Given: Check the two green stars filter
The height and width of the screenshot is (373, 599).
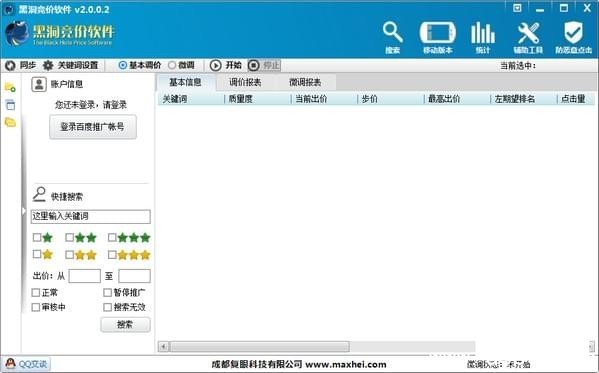Looking at the screenshot, I should click(x=70, y=237).
